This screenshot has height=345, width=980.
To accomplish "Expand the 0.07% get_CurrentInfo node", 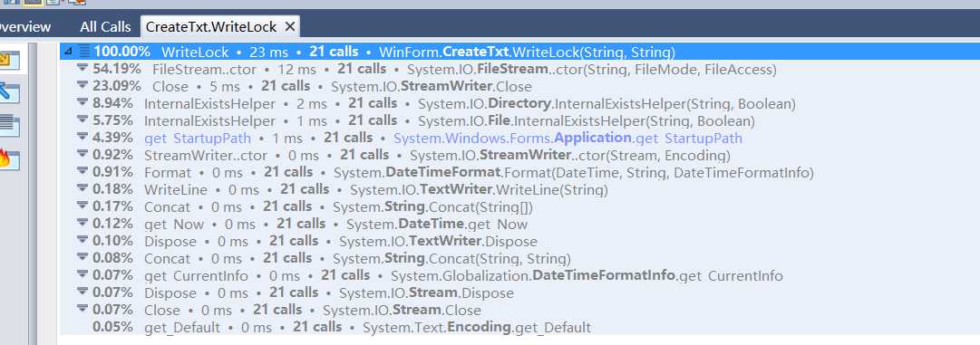I will point(82,274).
